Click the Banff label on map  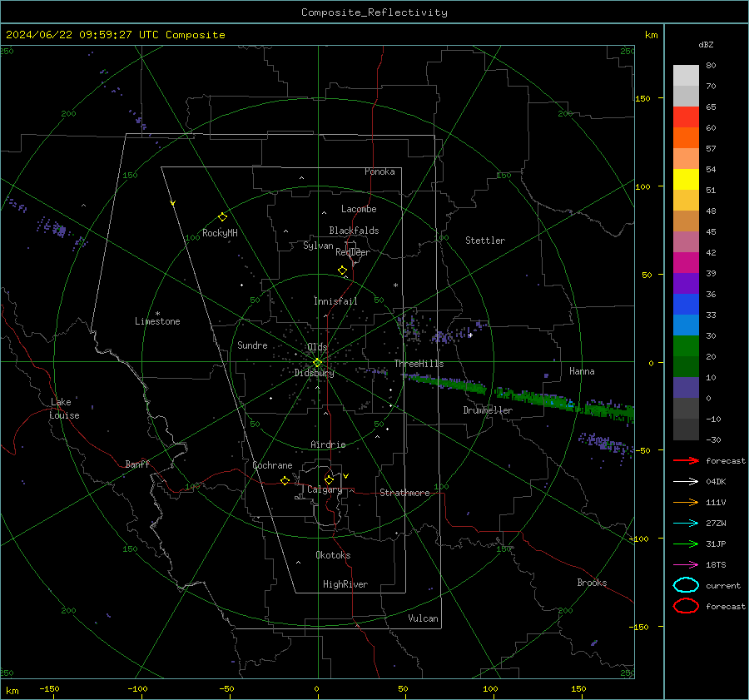[x=137, y=464]
